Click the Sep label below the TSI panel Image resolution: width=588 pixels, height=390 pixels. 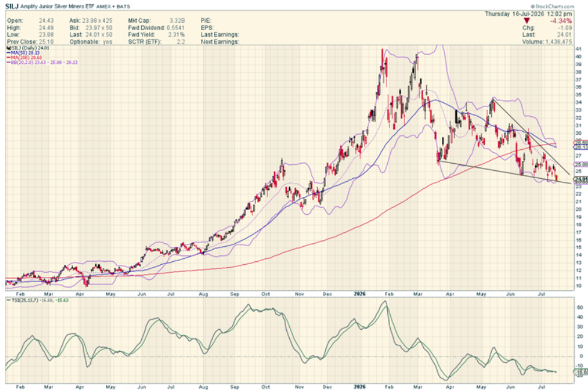click(x=234, y=386)
